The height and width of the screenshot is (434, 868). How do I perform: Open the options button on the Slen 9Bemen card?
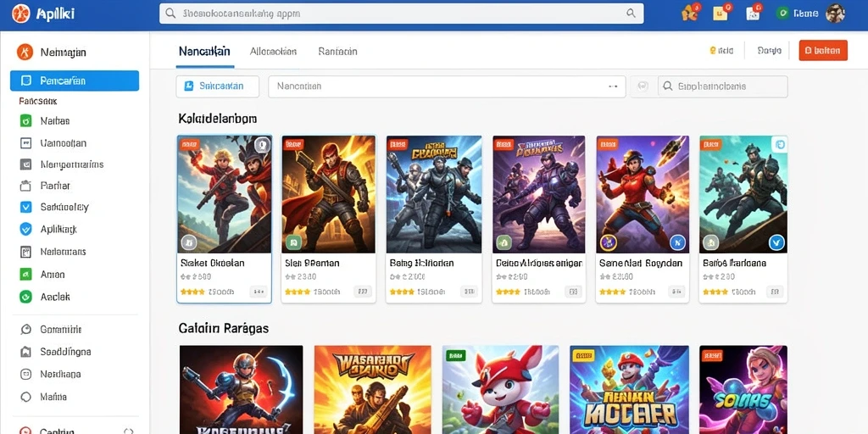point(363,292)
